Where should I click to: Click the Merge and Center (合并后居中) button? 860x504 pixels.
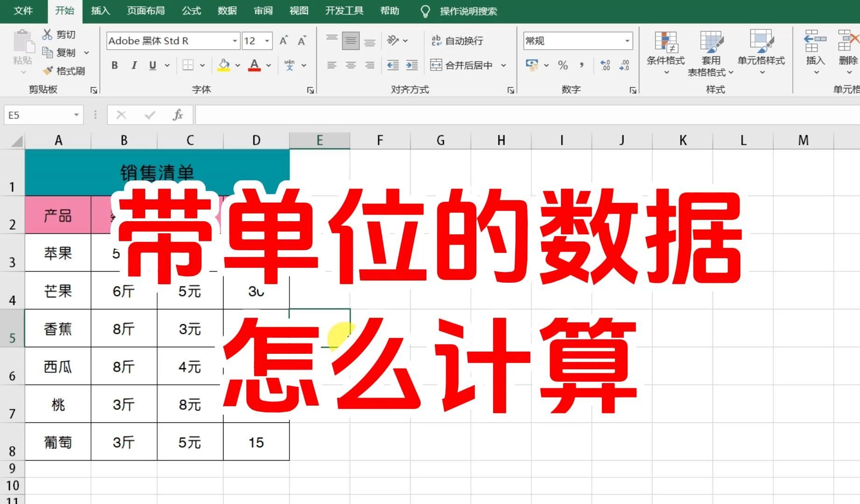click(461, 65)
